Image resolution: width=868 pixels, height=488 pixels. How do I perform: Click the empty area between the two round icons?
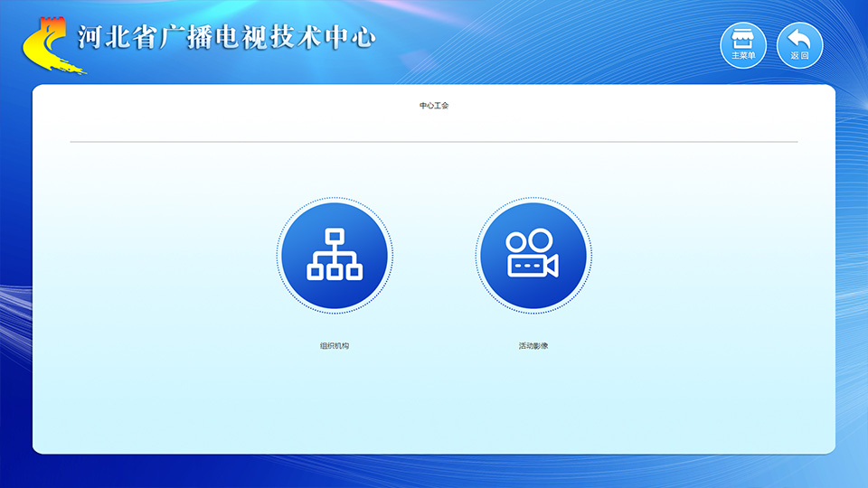pos(434,256)
